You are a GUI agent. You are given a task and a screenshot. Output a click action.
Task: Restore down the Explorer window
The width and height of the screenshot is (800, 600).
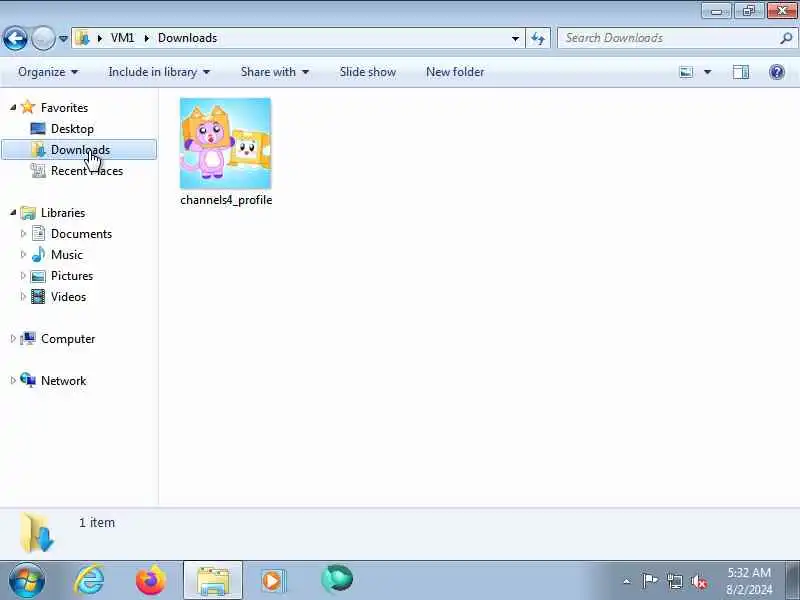click(x=749, y=11)
